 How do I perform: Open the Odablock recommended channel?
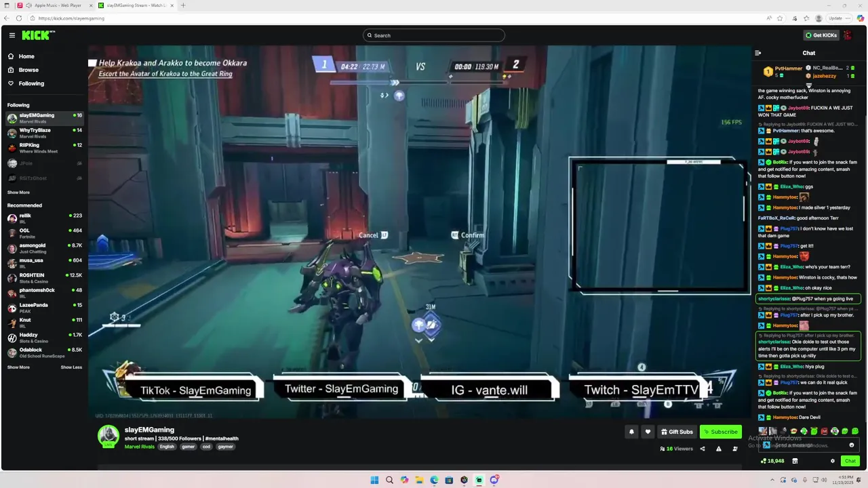44,352
